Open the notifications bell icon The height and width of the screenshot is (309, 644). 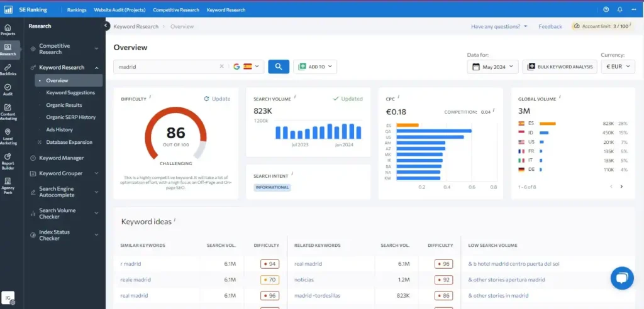(619, 9)
